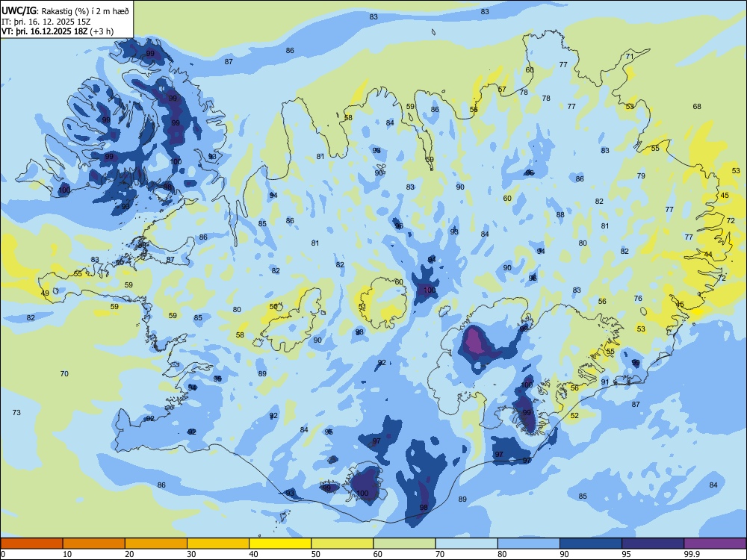Click the map value '88' in the northeast interior
This screenshot has width=747, height=560.
tap(560, 215)
